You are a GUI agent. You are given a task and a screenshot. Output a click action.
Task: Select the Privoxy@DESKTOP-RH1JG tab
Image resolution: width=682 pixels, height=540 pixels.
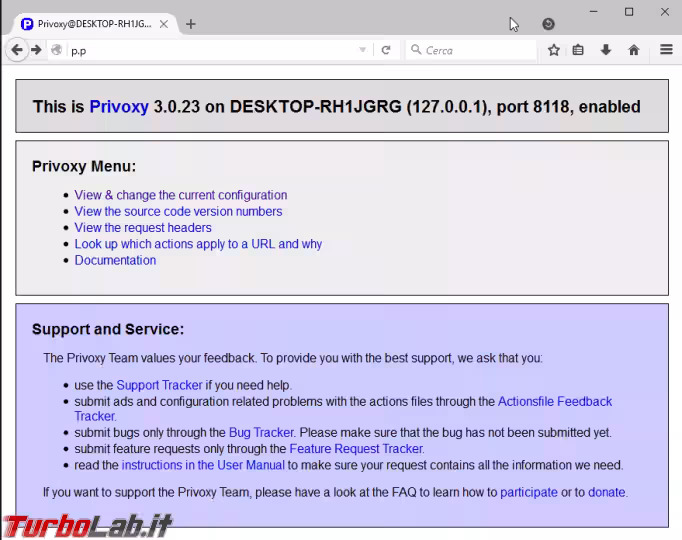coord(94,24)
